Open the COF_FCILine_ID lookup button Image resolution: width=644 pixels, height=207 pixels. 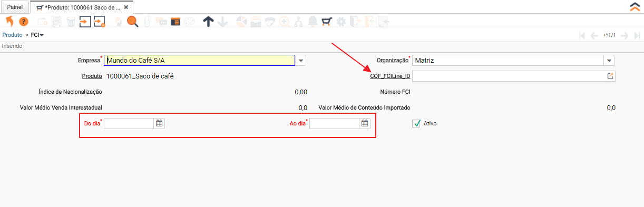click(610, 76)
